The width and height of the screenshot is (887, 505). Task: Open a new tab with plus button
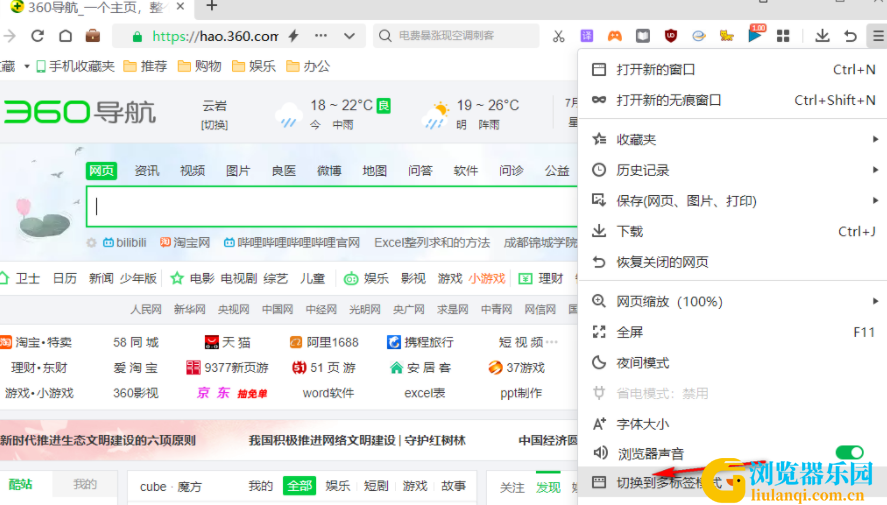point(212,6)
